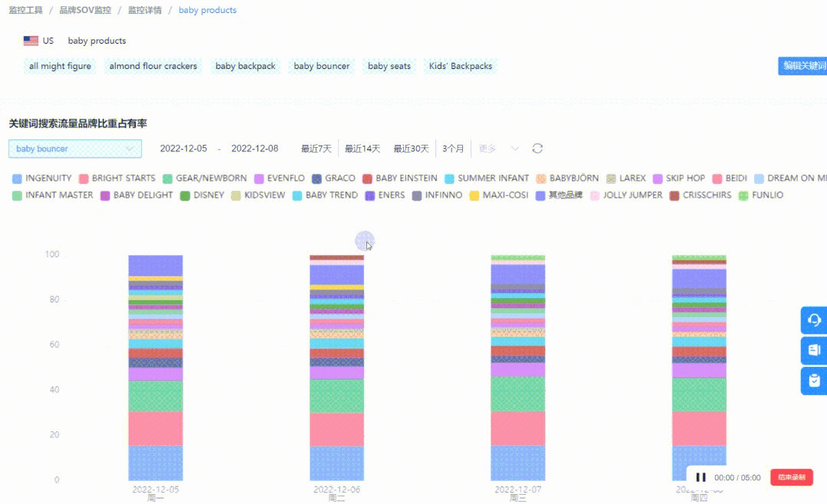Image resolution: width=827 pixels, height=504 pixels.
Task: Click the 2022-12-06 stacked bar
Action: click(x=336, y=368)
